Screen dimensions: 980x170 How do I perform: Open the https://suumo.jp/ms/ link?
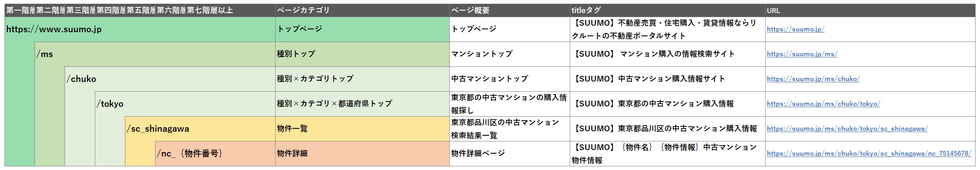(802, 54)
